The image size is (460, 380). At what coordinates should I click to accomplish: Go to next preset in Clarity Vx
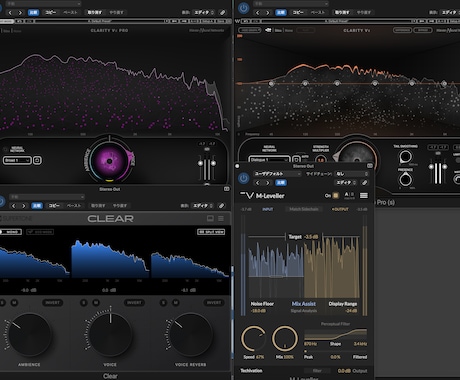[267, 13]
